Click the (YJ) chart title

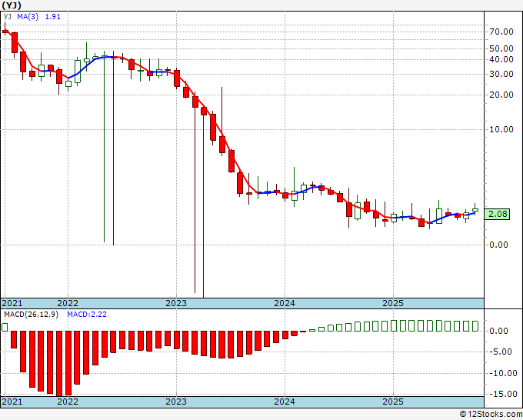point(12,5)
